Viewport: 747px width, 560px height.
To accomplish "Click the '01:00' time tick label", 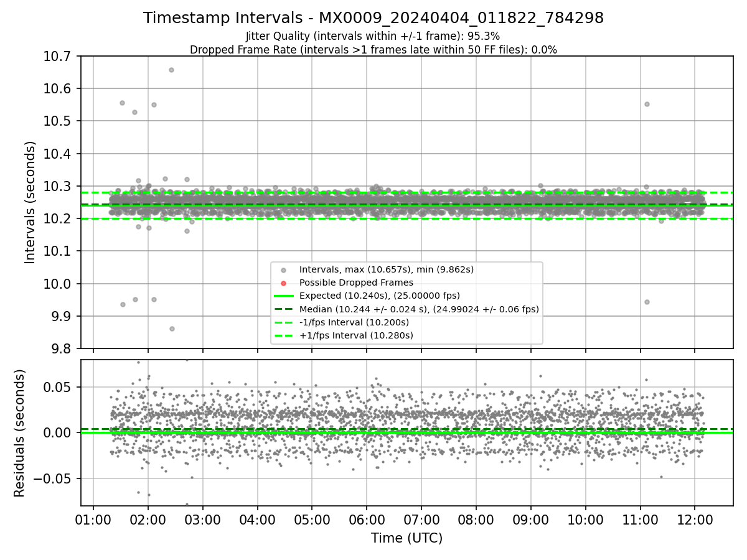I will point(93,519).
